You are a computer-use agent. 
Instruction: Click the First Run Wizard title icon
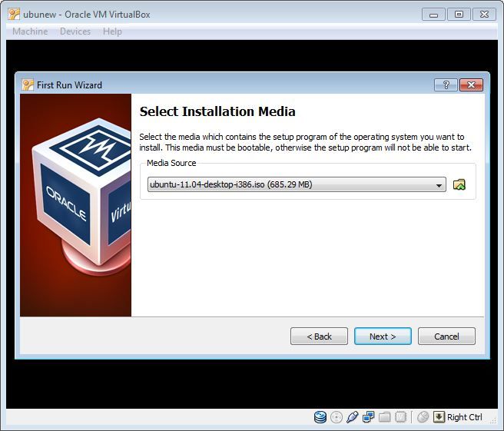point(28,85)
